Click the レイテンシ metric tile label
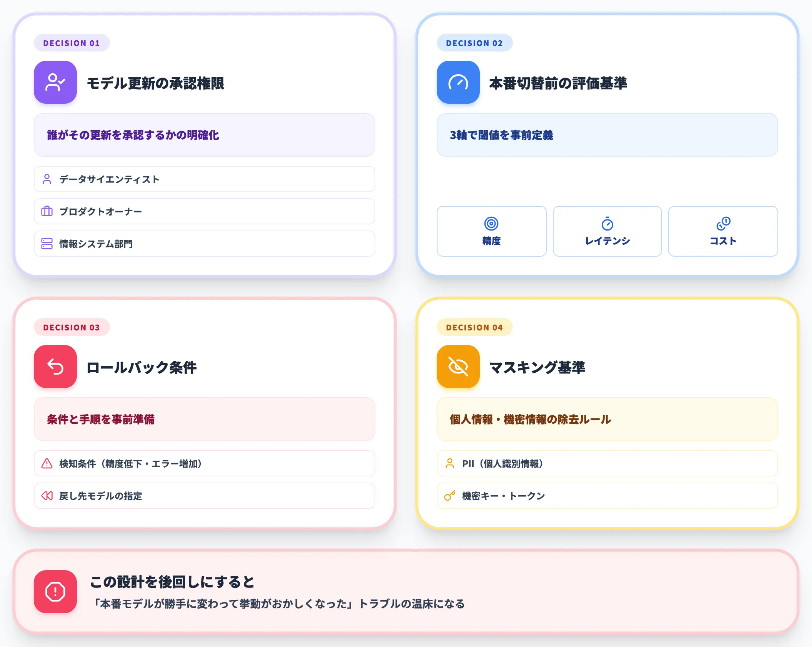This screenshot has height=647, width=812. [x=607, y=241]
